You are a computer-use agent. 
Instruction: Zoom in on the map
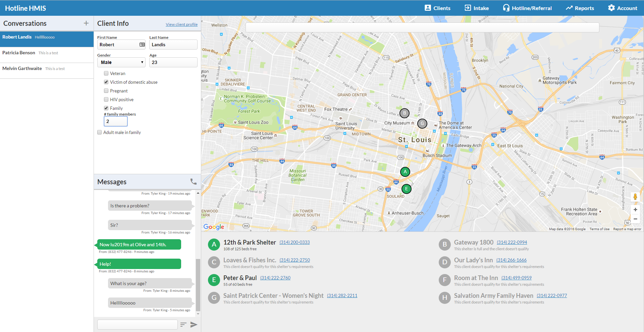click(635, 210)
